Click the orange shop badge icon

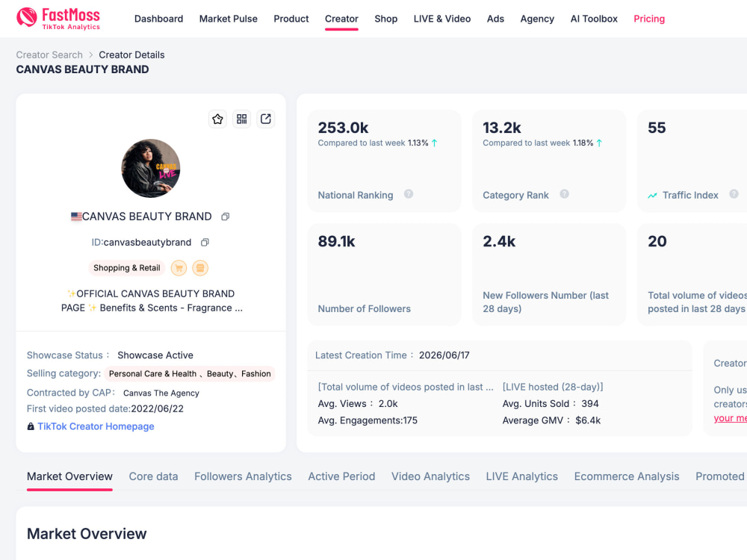200,268
